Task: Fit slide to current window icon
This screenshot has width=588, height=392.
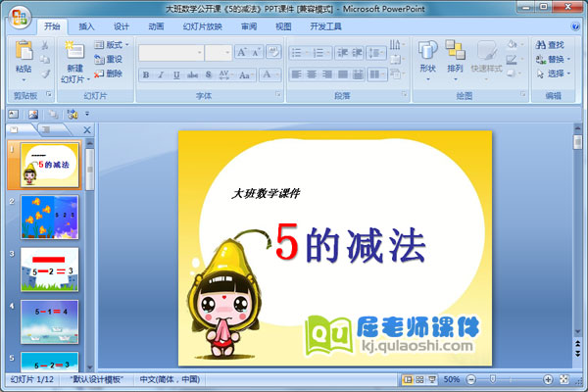Action: pos(564,379)
